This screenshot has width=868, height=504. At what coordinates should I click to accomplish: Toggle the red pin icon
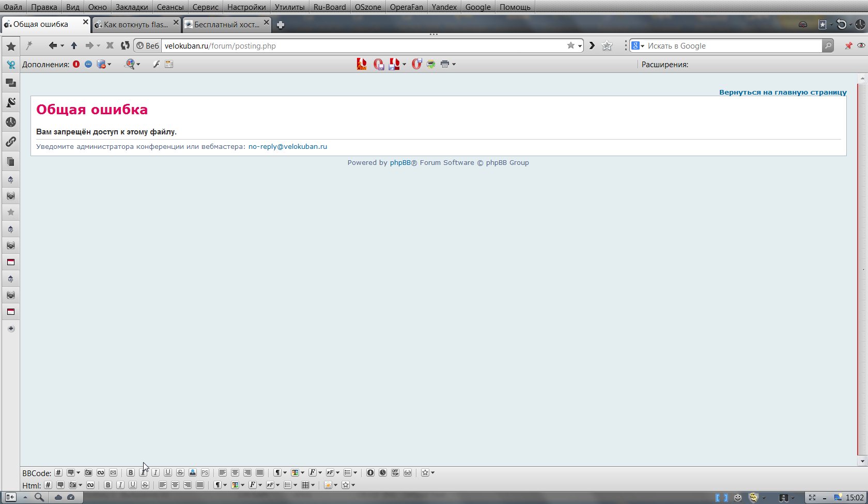click(848, 45)
